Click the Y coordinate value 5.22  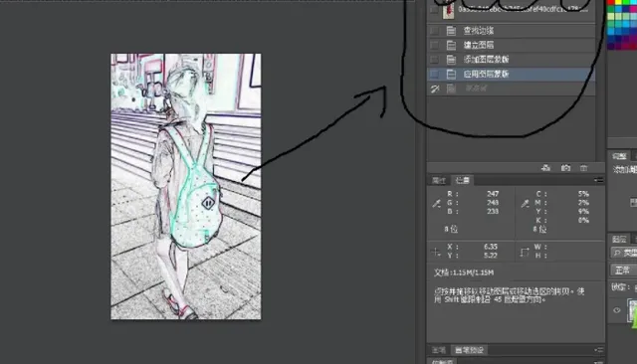pos(491,256)
